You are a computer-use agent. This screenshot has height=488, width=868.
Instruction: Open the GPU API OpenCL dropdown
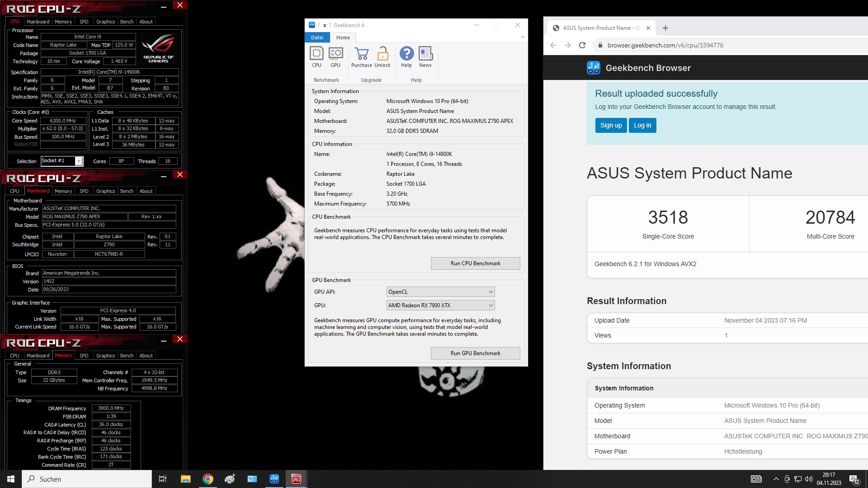(440, 292)
